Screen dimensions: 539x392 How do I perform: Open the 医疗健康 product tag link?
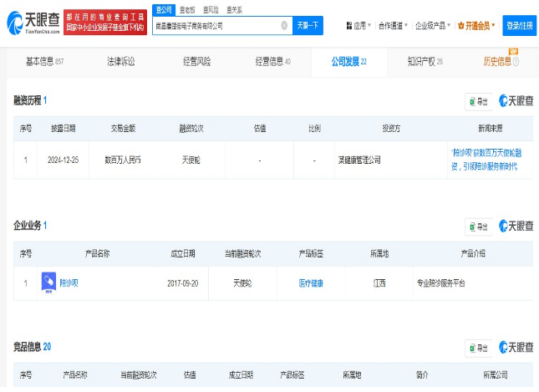click(311, 283)
